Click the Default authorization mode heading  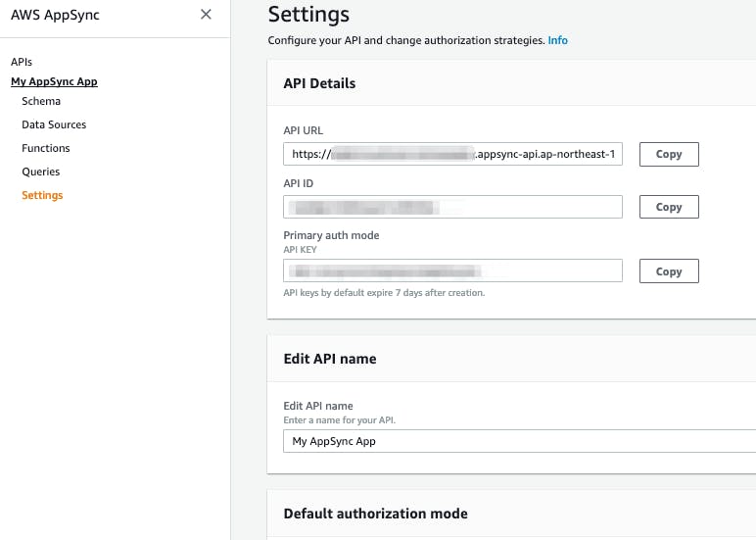coord(375,514)
